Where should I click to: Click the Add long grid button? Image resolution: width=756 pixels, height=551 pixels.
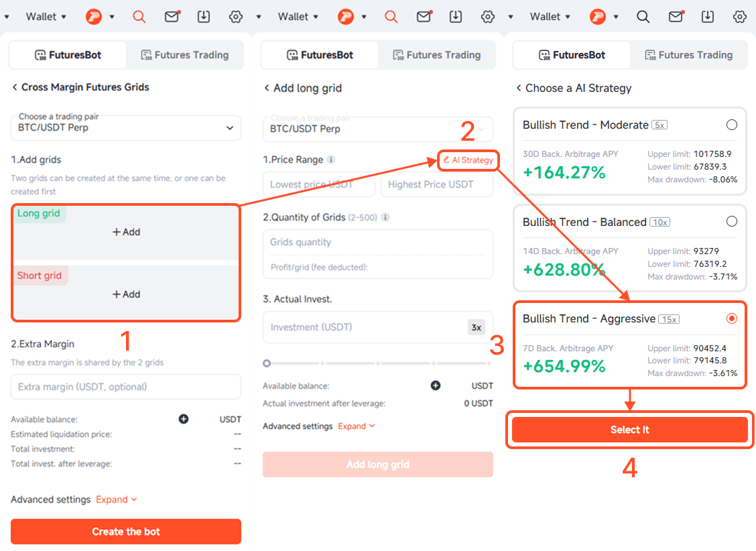(x=378, y=465)
